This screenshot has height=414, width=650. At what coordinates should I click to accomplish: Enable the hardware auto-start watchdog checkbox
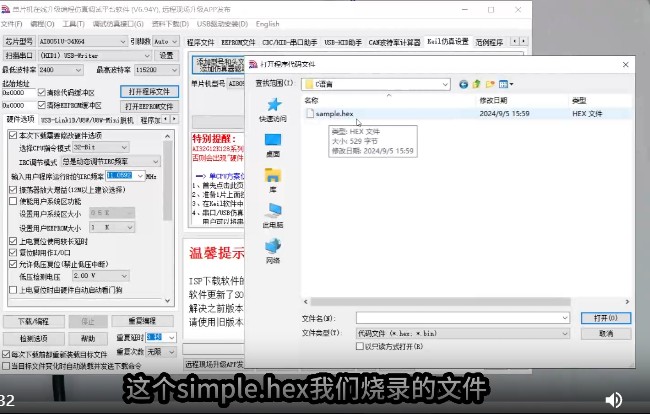[x=13, y=290]
